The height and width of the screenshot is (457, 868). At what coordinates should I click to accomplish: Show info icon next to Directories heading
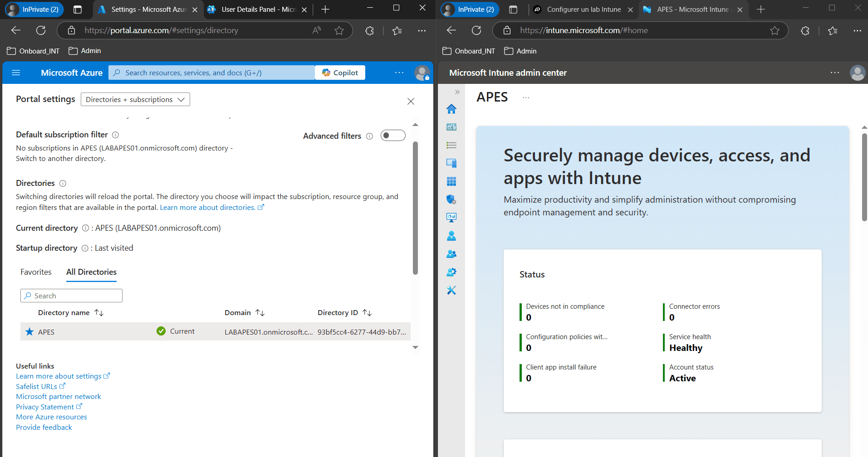[63, 183]
